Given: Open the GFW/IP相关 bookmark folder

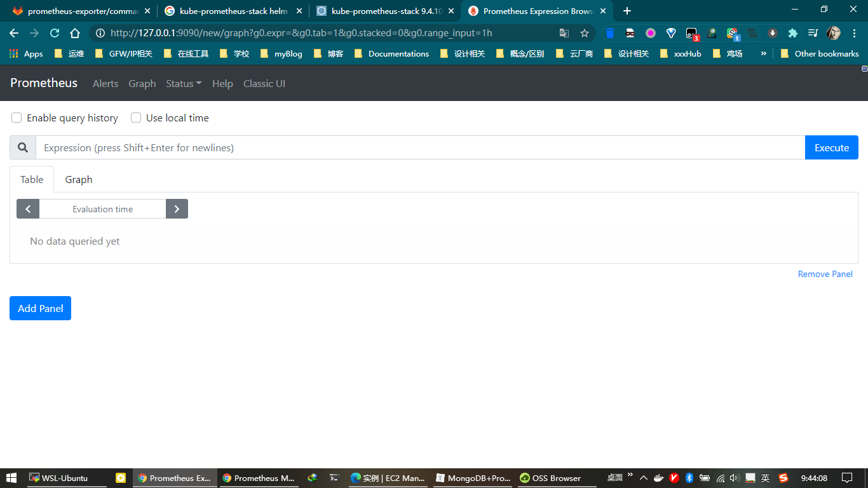Looking at the screenshot, I should (124, 53).
